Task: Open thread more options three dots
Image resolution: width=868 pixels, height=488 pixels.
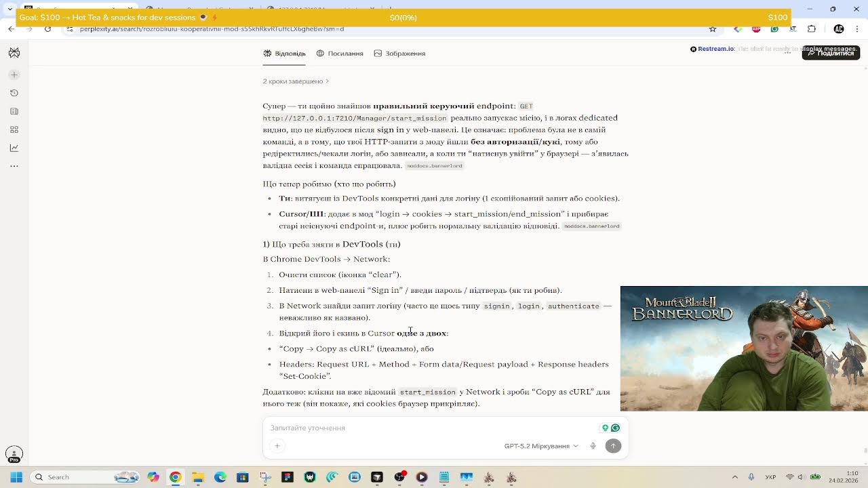Action: click(787, 53)
